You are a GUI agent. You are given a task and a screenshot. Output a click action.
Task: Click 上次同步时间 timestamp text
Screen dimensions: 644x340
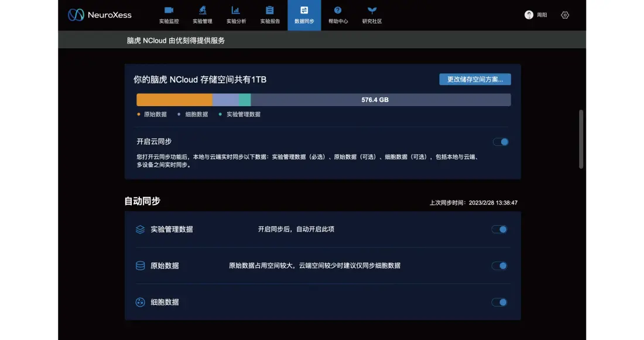click(473, 203)
